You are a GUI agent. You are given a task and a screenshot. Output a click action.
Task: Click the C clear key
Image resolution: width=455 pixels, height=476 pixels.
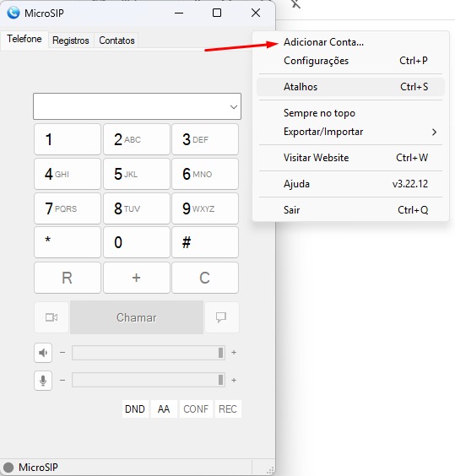[x=205, y=278]
